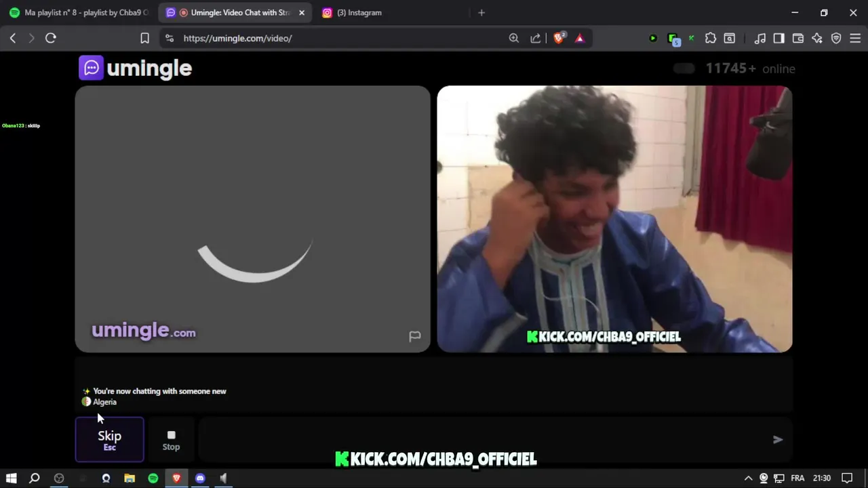
Task: Click the toggle next to online count
Action: 684,68
